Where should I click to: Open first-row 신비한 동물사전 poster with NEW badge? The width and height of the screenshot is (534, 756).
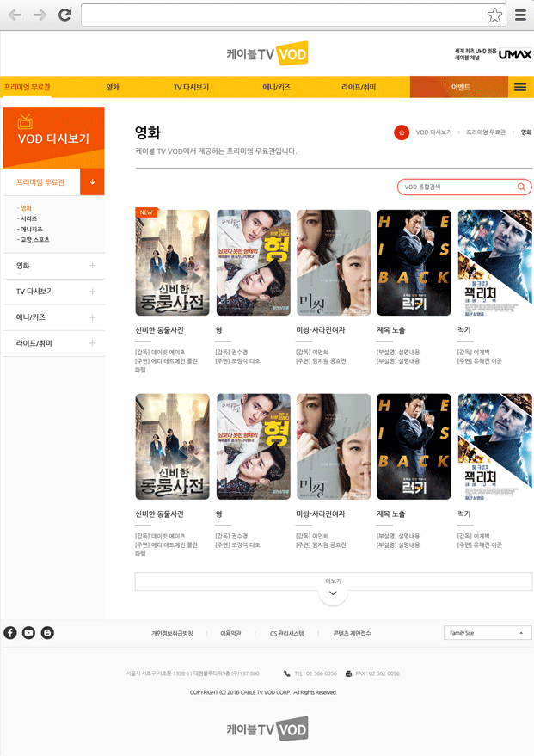[x=172, y=263]
